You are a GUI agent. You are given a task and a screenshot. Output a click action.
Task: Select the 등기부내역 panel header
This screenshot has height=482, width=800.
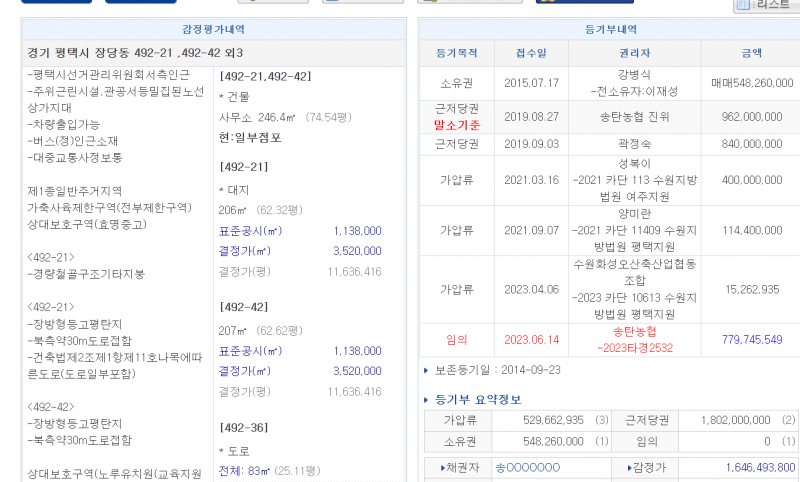click(x=610, y=29)
